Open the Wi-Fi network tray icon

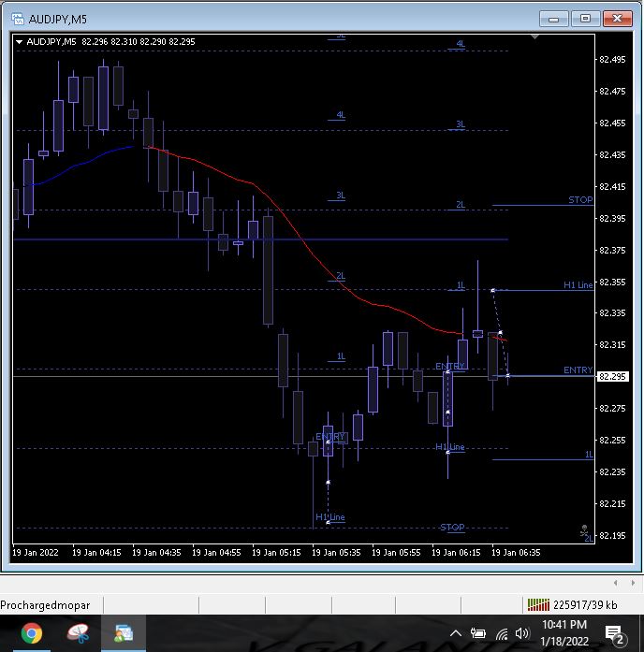click(x=502, y=633)
